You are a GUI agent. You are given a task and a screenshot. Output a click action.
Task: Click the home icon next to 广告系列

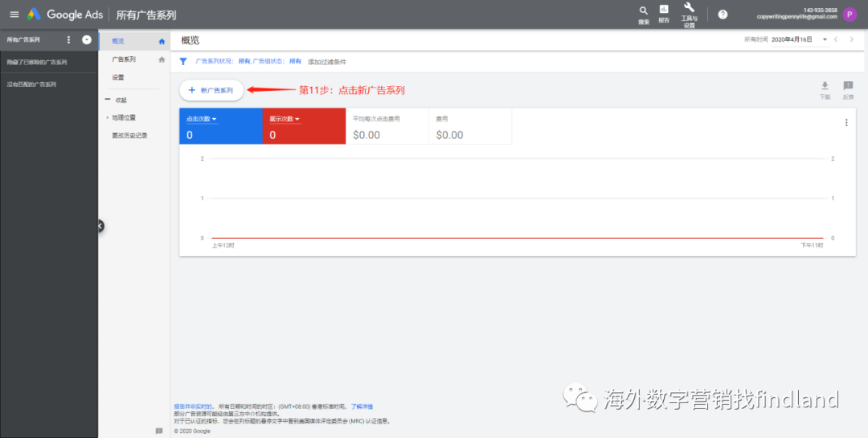pos(162,59)
